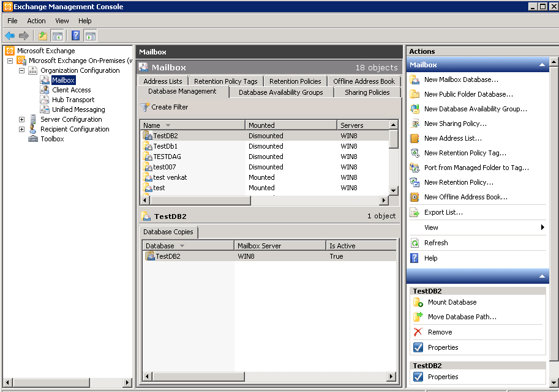Toggle the console tree visibility
559x392 pixels.
(57, 35)
